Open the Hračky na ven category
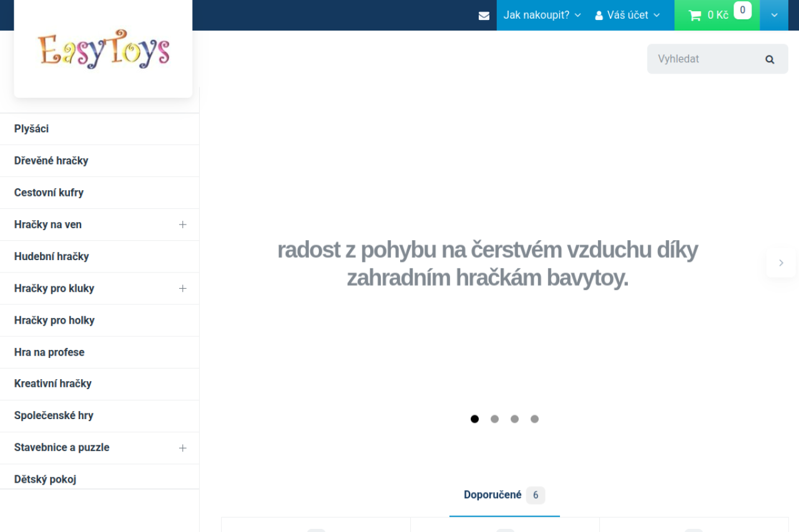This screenshot has width=799, height=532. [x=48, y=225]
